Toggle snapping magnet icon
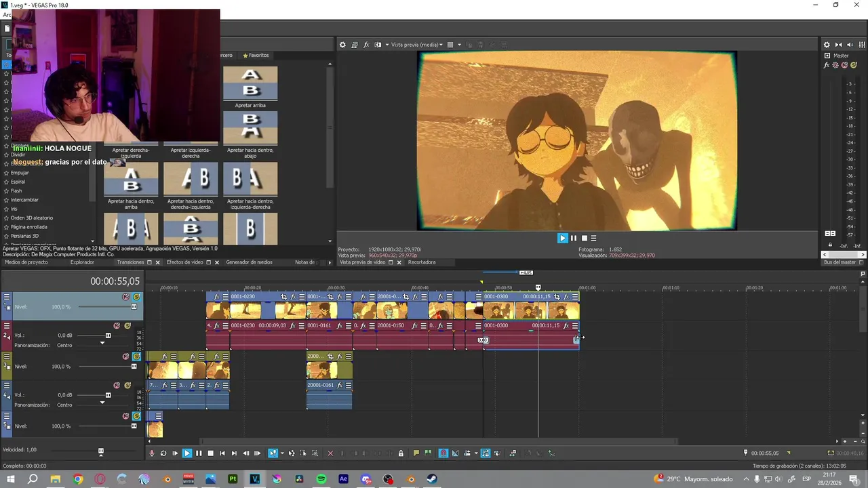The width and height of the screenshot is (868, 488). click(x=443, y=453)
